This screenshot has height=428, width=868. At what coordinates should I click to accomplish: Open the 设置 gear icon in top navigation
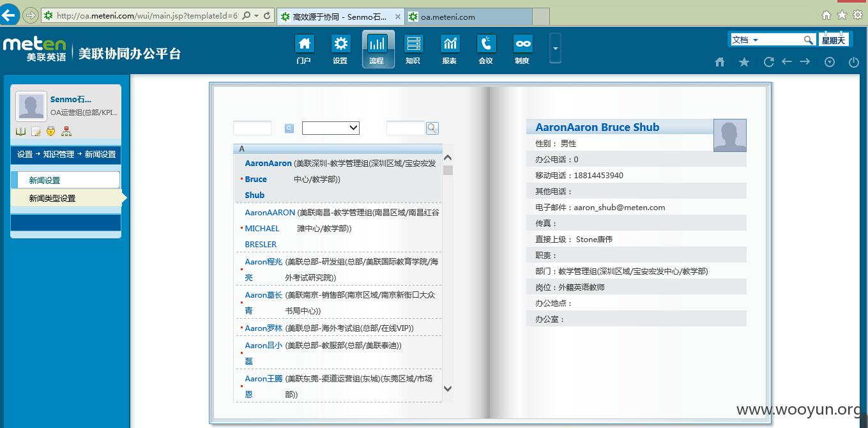click(x=340, y=49)
